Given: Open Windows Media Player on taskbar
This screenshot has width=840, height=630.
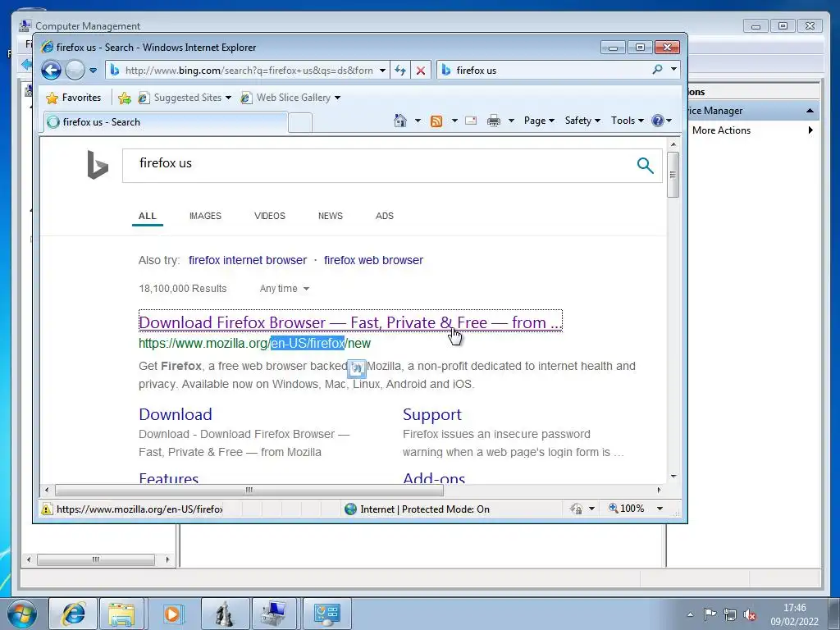Looking at the screenshot, I should click(x=172, y=614).
